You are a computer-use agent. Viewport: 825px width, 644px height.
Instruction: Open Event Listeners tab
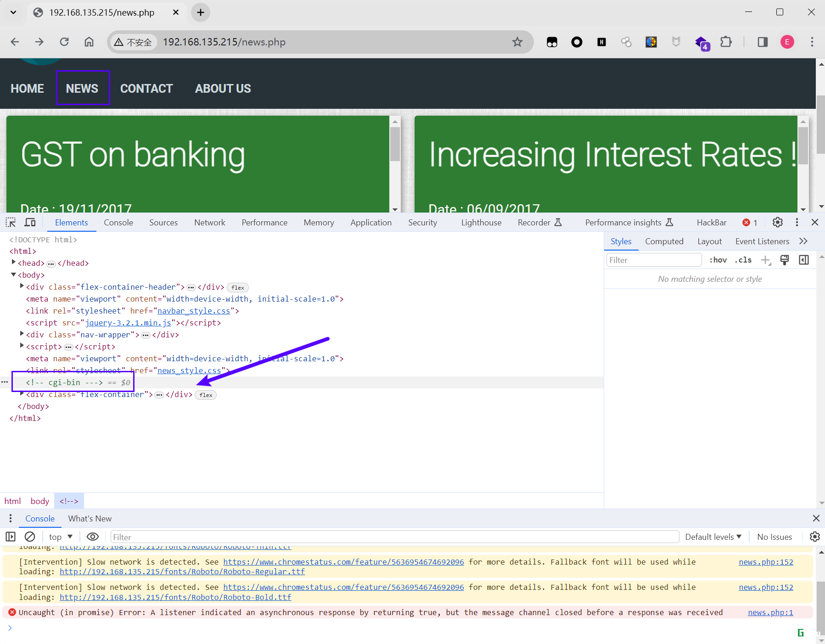763,241
